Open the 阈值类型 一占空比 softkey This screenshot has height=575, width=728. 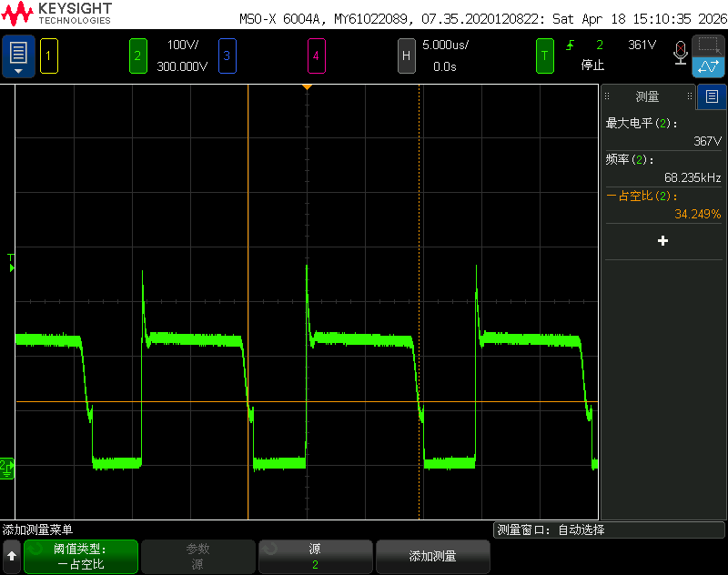(x=81, y=557)
